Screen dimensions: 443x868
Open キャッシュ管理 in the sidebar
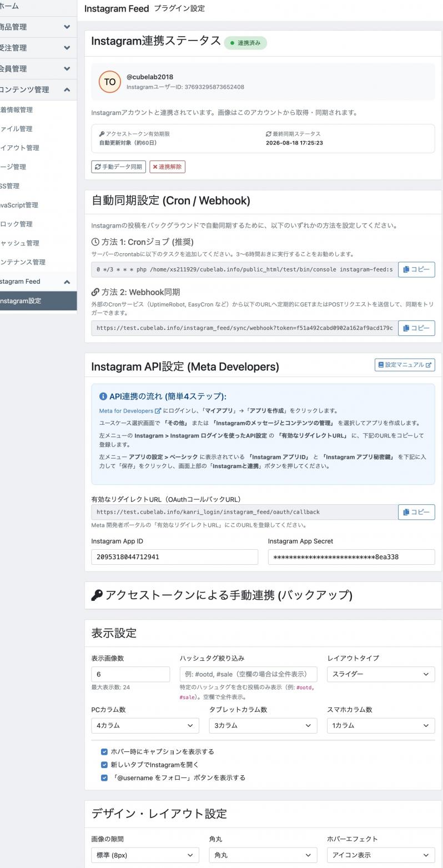[38, 243]
